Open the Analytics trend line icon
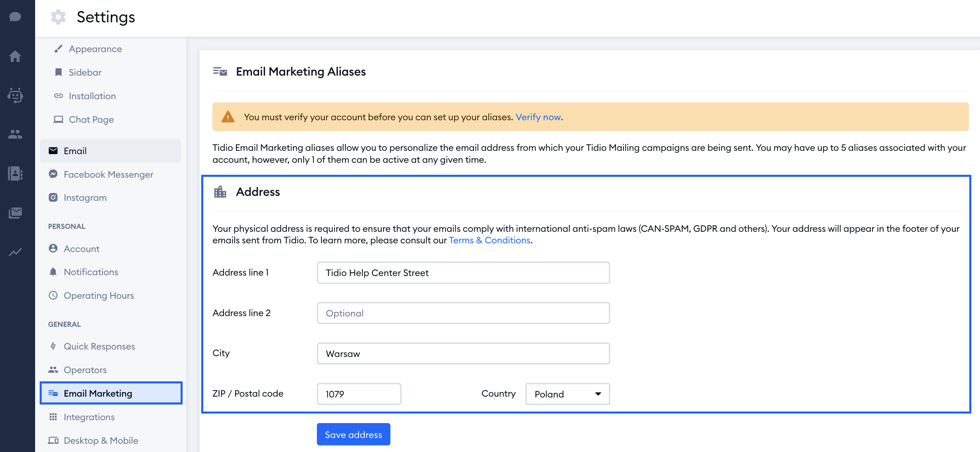Viewport: 980px width, 452px height. [15, 252]
